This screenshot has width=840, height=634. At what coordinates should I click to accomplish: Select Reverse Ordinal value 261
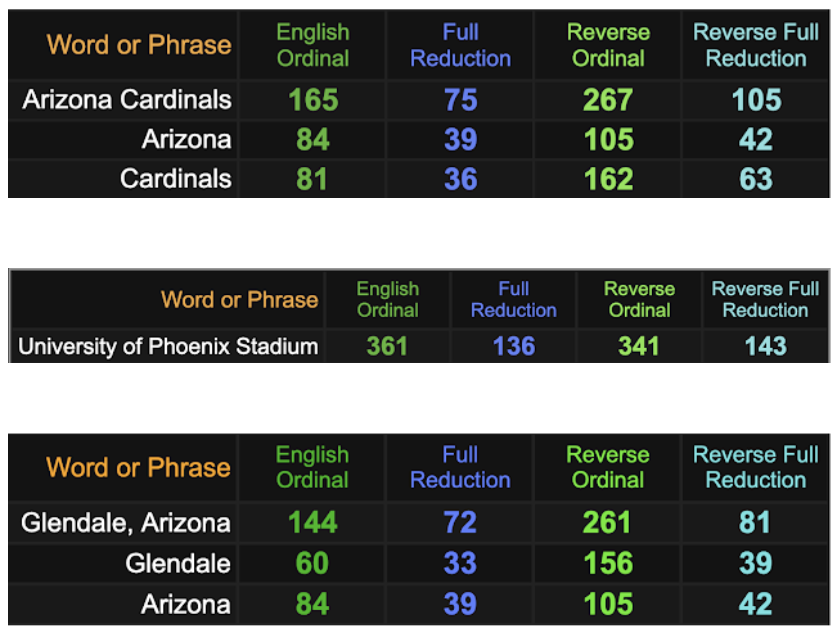pos(607,522)
